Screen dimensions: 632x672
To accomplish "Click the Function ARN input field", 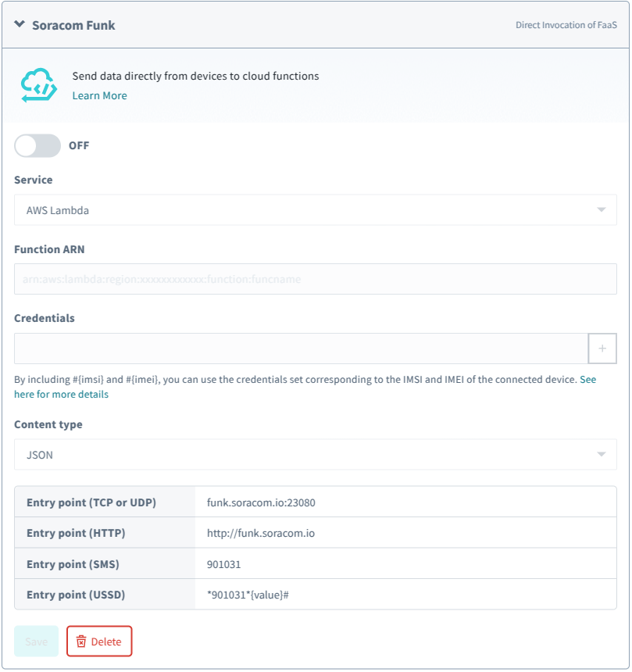I will pyautogui.click(x=315, y=279).
